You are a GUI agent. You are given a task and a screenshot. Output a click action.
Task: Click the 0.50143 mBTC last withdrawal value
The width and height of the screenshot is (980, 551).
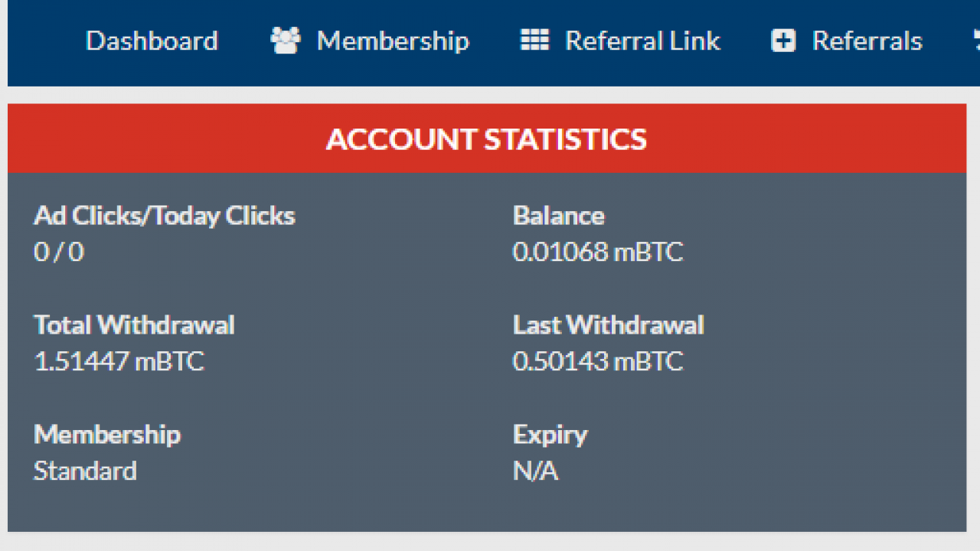[x=598, y=361]
